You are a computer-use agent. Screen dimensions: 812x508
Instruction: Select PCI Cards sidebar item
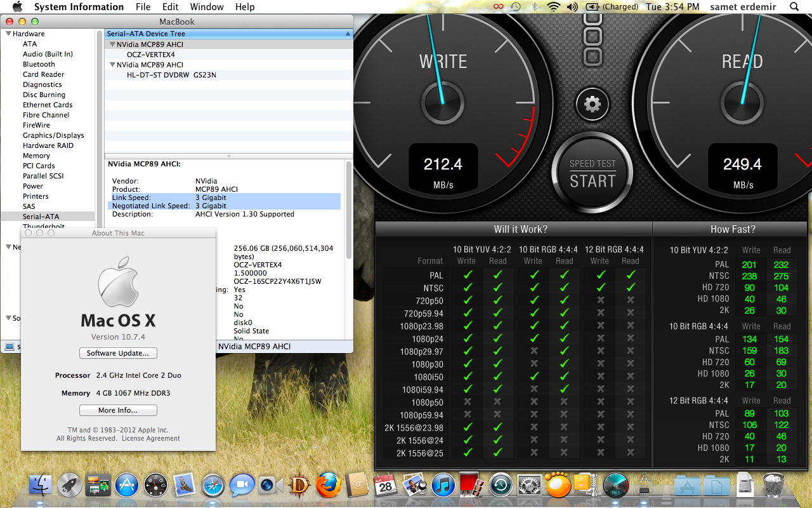pyautogui.click(x=39, y=166)
